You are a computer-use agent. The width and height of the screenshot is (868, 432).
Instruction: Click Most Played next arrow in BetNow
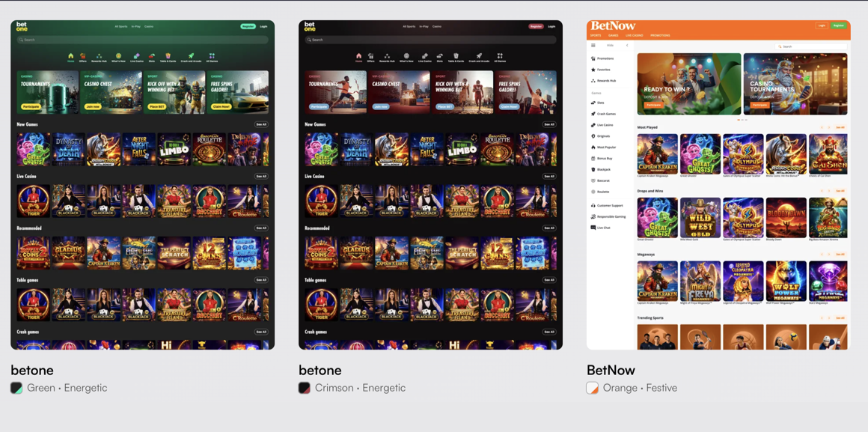click(x=828, y=127)
